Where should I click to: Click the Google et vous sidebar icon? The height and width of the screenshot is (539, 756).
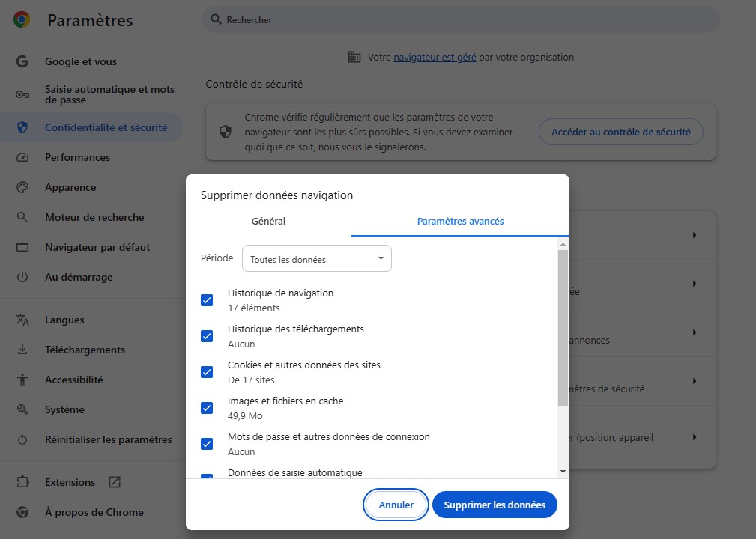tap(22, 61)
